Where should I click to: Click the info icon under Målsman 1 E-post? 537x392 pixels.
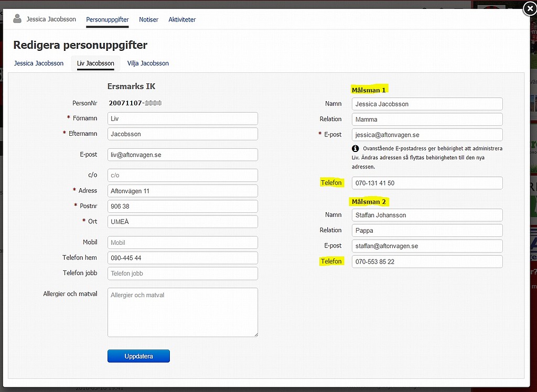(356, 148)
